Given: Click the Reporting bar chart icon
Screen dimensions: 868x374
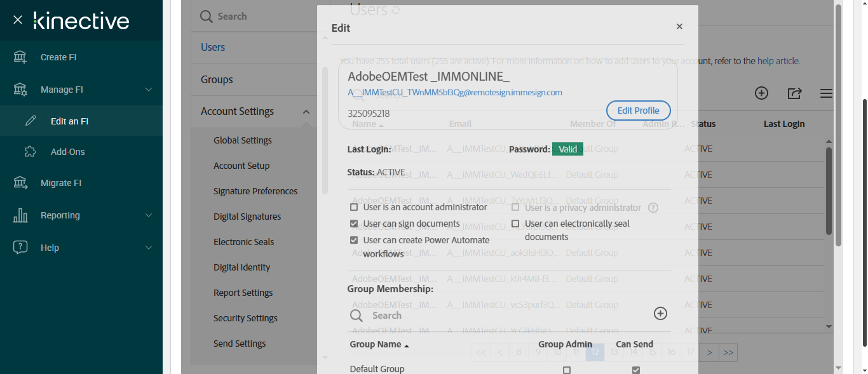Looking at the screenshot, I should click(x=20, y=215).
